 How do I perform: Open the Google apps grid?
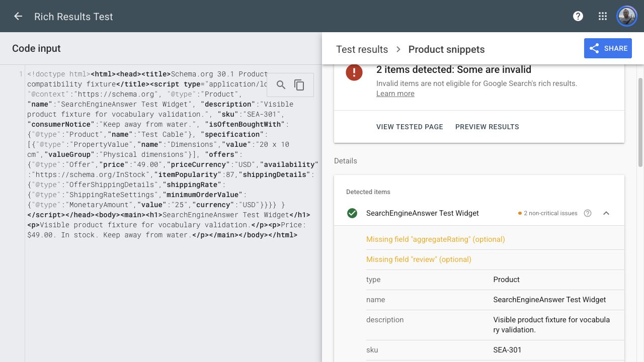pos(603,16)
